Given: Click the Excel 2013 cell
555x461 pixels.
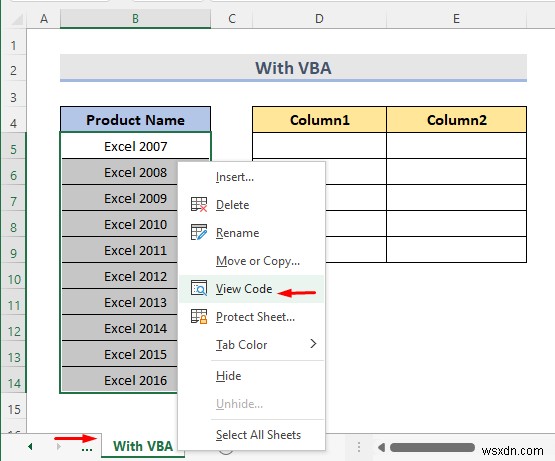Looking at the screenshot, I should [x=119, y=301].
